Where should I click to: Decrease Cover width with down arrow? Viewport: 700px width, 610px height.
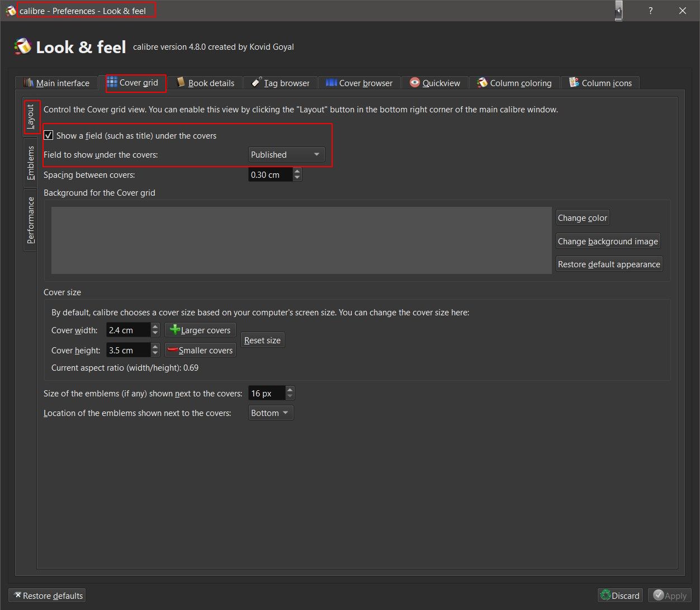click(155, 333)
